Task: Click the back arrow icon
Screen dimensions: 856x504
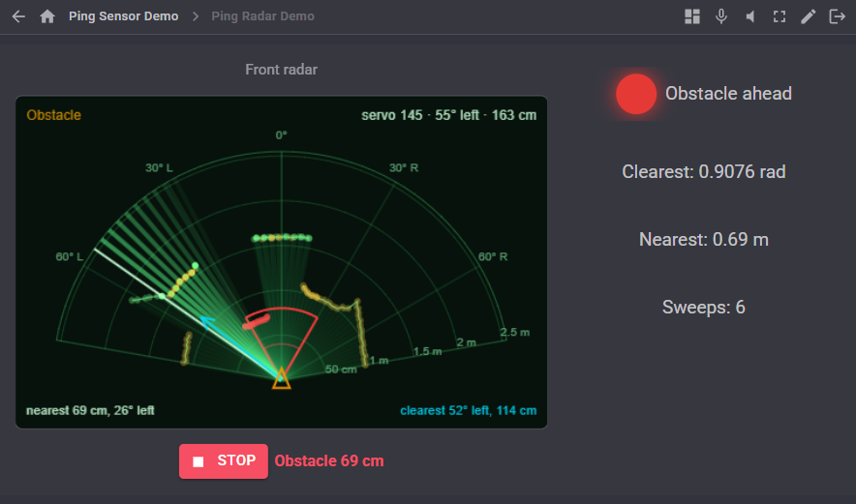Action: (x=18, y=16)
